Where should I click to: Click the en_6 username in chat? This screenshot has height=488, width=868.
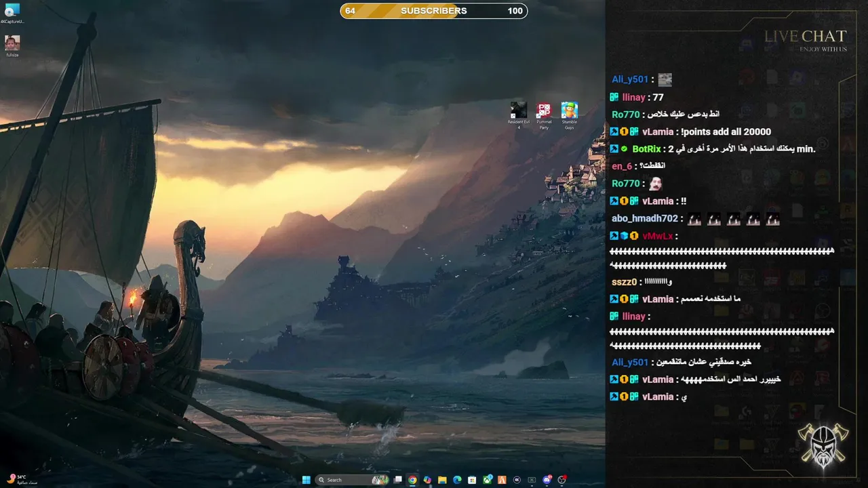(622, 166)
